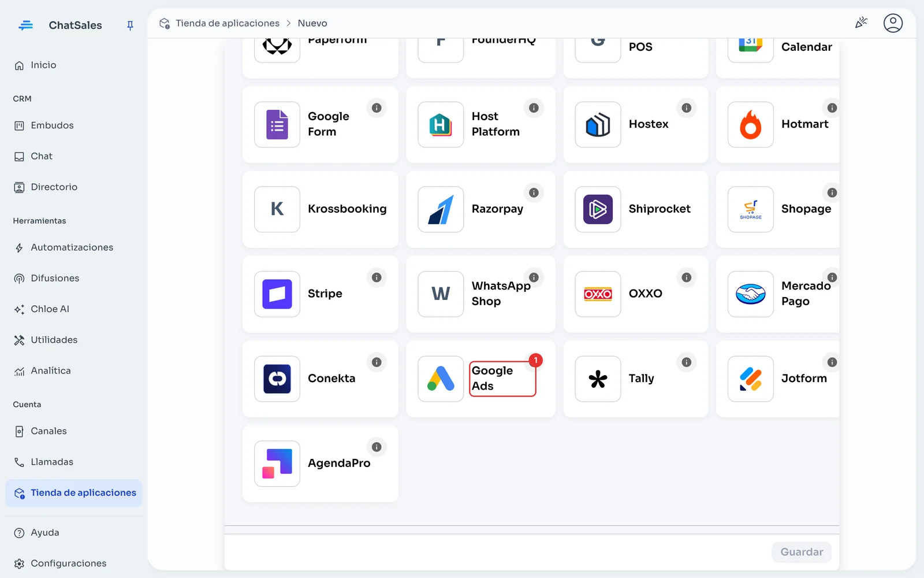Open Analítica in the sidebar
924x578 pixels.
pyautogui.click(x=73, y=371)
